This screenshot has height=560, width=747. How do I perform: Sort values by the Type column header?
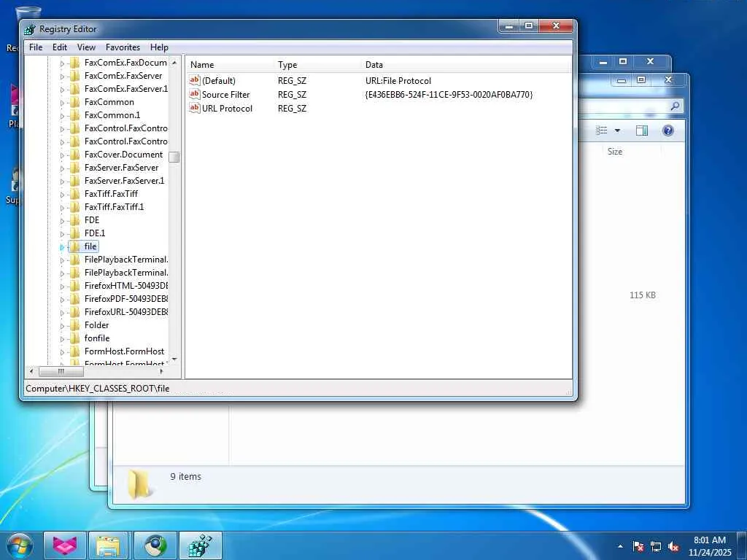(x=318, y=65)
